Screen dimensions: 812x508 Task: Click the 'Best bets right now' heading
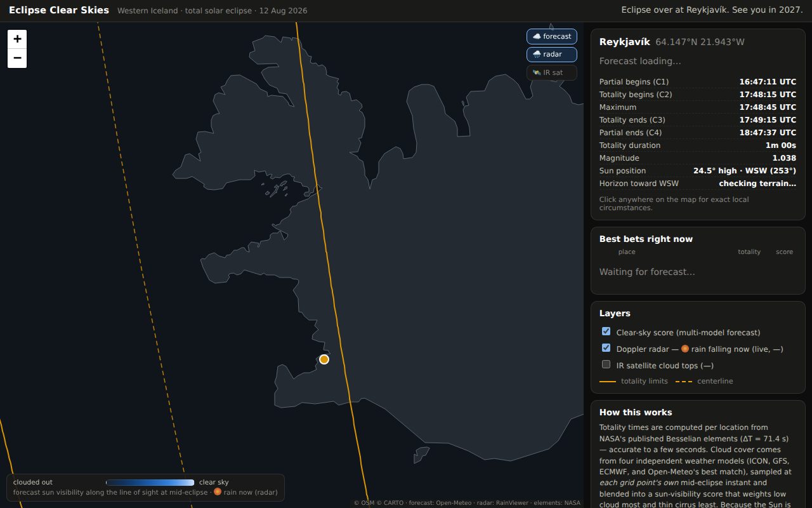646,239
